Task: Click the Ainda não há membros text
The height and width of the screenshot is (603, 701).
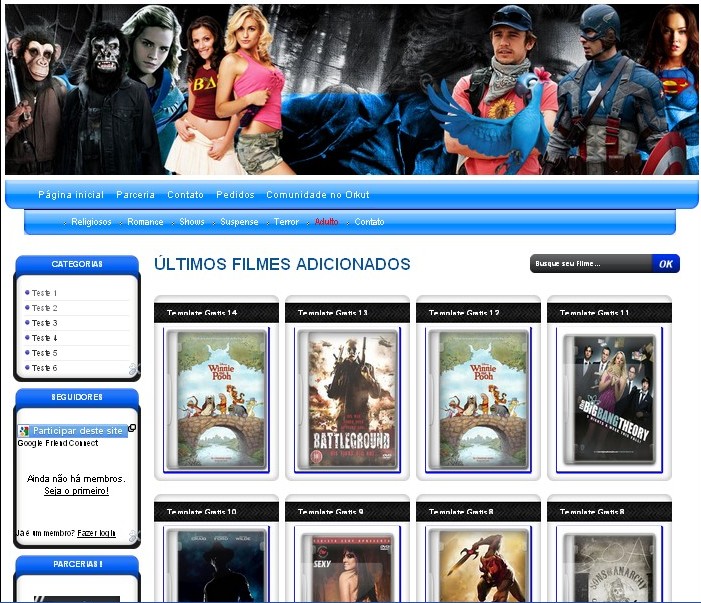Action: (x=76, y=479)
